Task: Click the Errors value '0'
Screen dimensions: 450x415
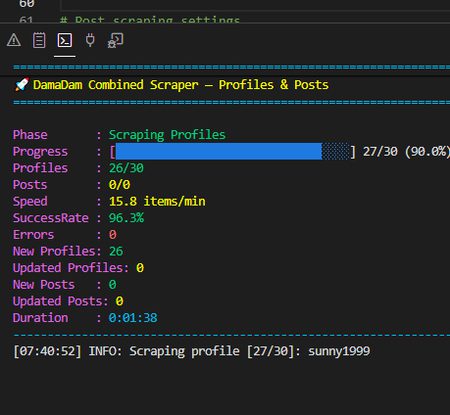Action: click(x=113, y=235)
